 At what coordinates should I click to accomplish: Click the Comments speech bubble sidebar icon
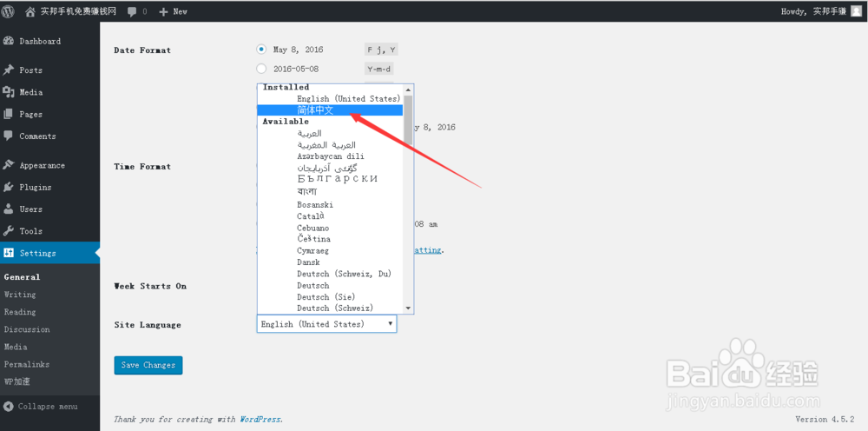click(x=9, y=136)
